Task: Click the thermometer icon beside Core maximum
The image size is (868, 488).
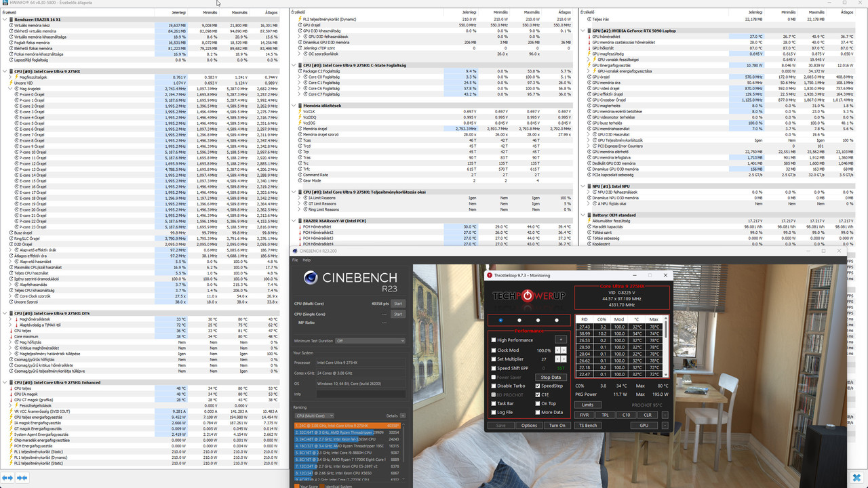Action: 11,336
